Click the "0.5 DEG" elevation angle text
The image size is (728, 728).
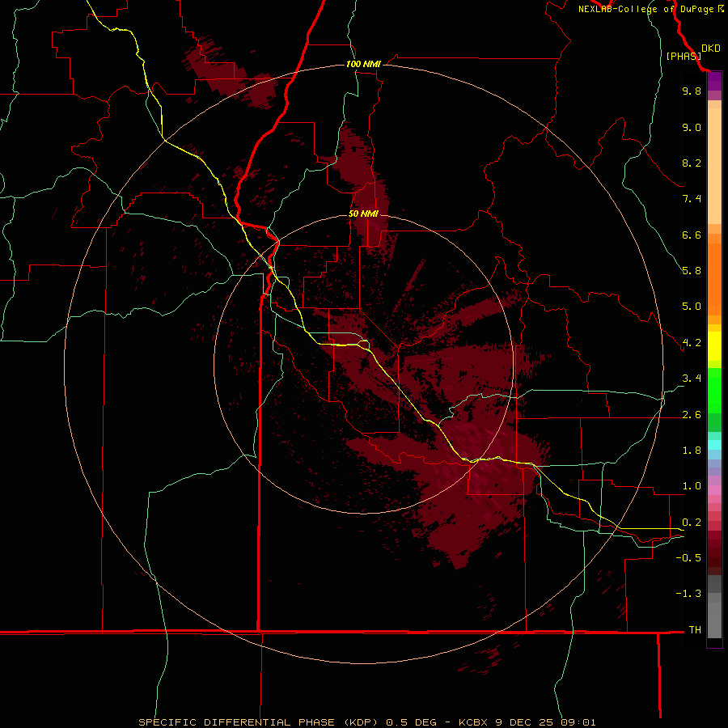[x=412, y=722]
